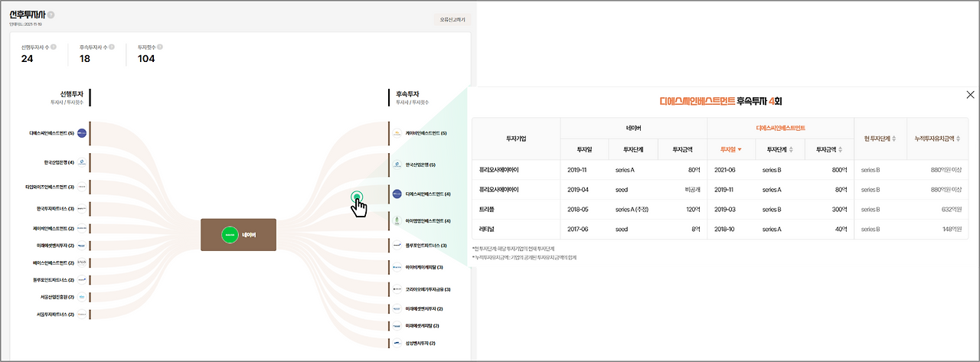The image size is (980, 362).
Task: Click 한국투자파트너스 (3) logo icon
Action: coord(82,208)
